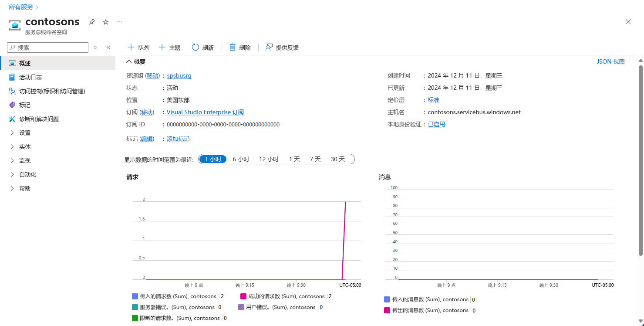Collapse the sidebar menu with double chevron
The image size is (644, 326).
point(108,48)
